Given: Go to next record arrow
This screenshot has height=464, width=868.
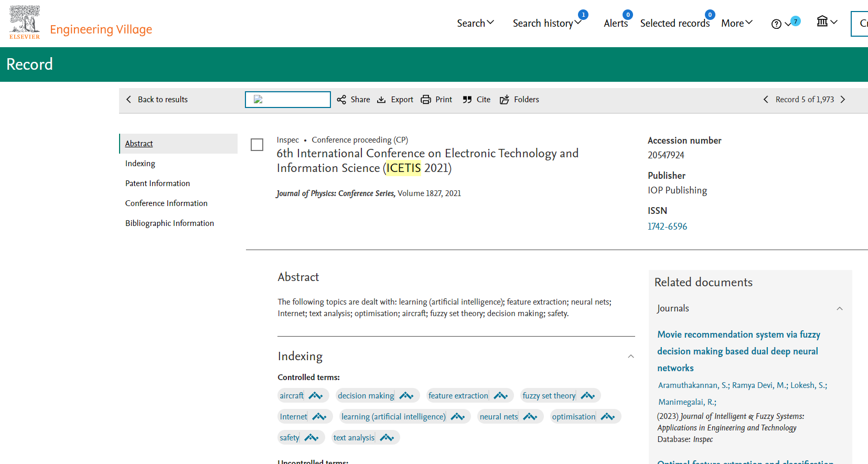Looking at the screenshot, I should point(843,100).
